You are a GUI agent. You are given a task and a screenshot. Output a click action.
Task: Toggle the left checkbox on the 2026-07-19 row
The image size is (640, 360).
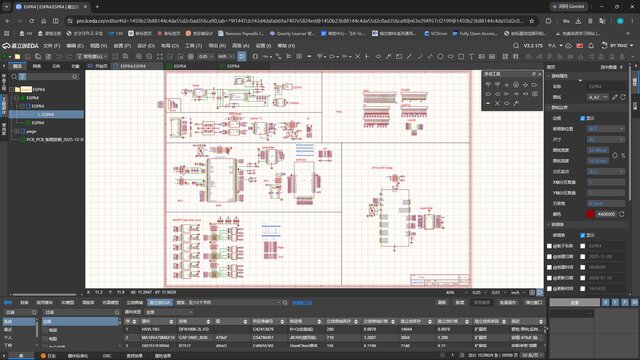tap(549, 278)
